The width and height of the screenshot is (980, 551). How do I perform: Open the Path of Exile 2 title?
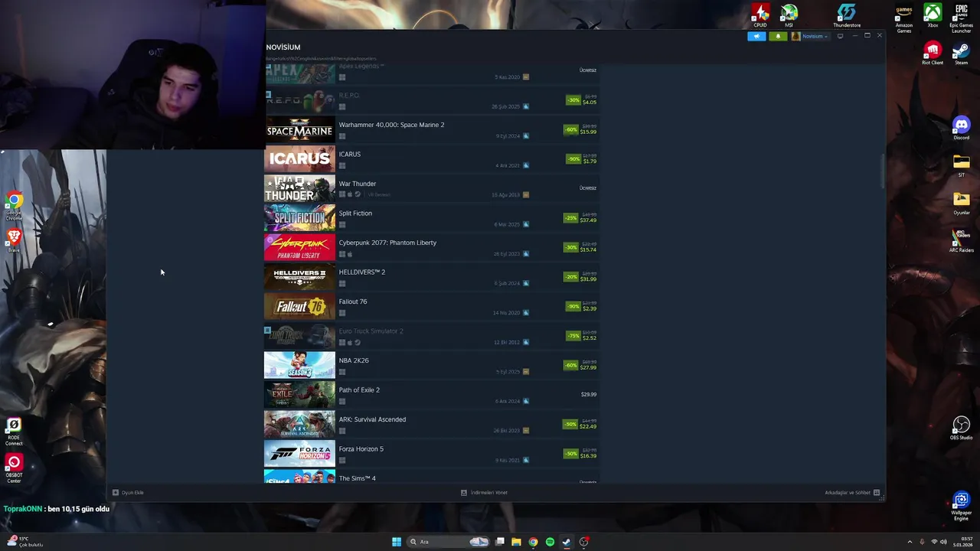(359, 390)
